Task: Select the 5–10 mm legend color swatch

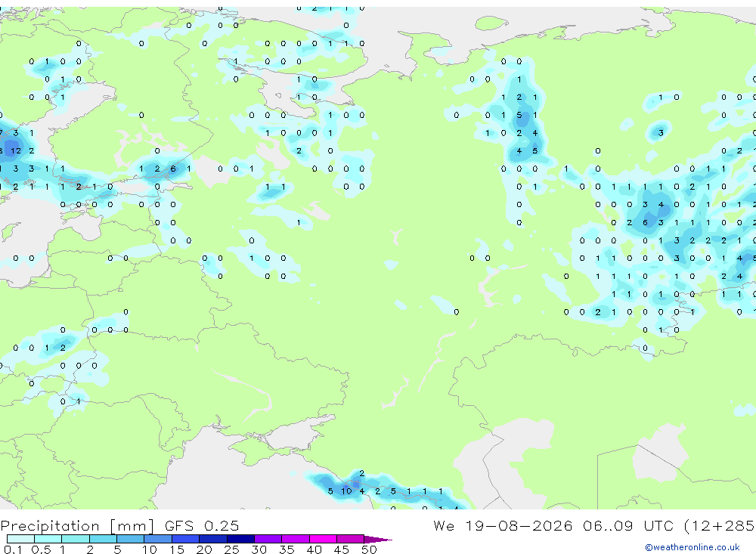Action: [x=131, y=539]
